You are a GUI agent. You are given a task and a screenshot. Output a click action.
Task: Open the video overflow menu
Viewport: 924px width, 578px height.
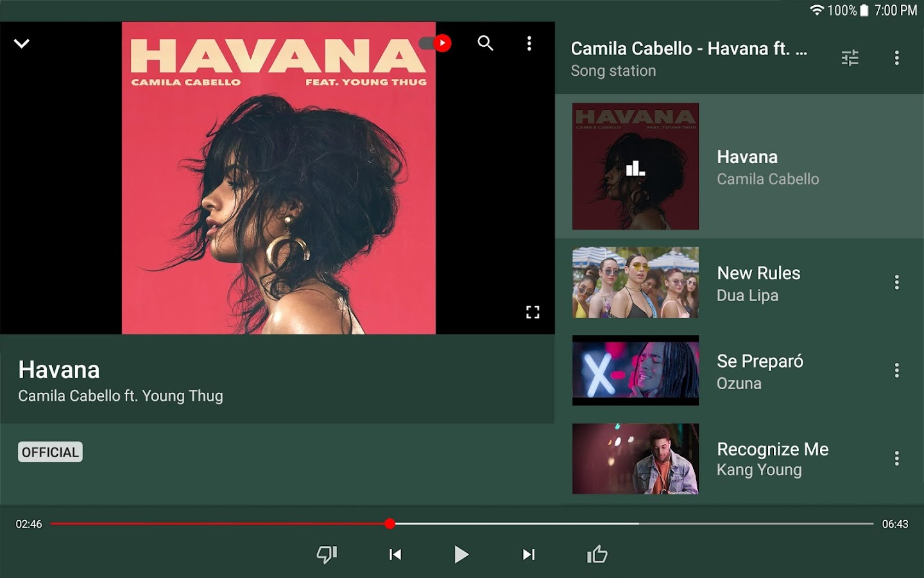[x=529, y=43]
